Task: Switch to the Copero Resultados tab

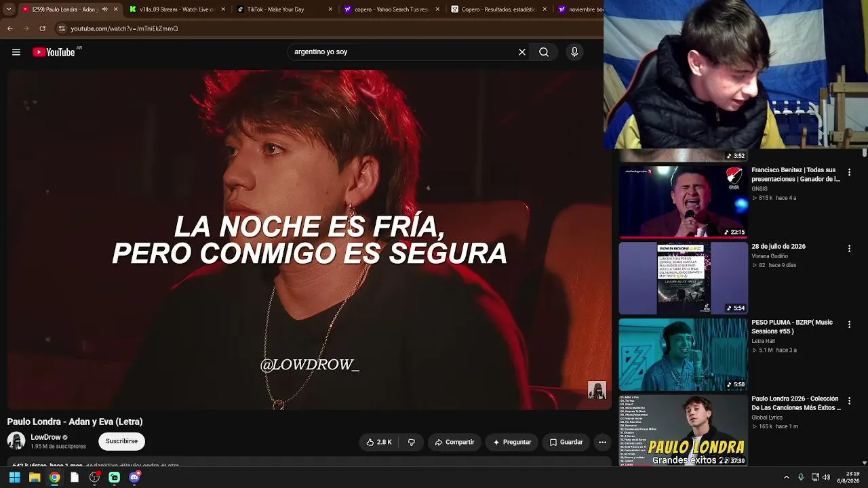Action: [x=498, y=9]
